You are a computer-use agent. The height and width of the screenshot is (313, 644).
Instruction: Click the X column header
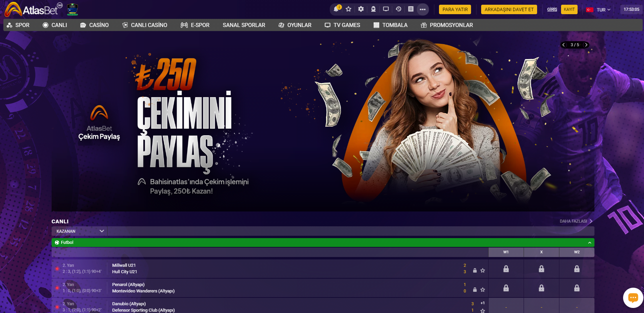point(541,252)
